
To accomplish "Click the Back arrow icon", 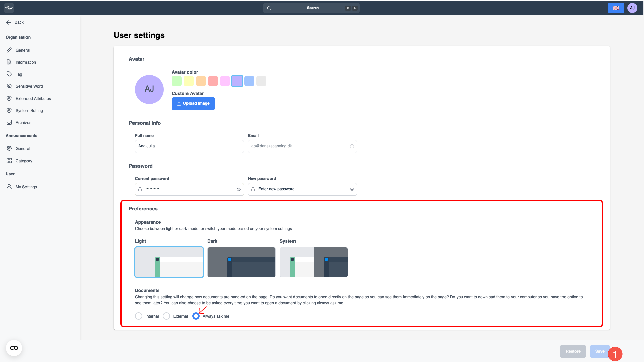I will tap(9, 22).
